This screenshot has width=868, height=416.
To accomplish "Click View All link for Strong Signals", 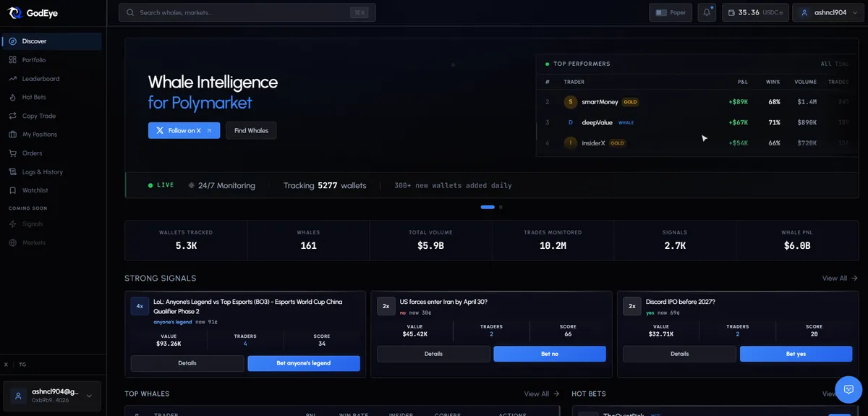I will [839, 278].
